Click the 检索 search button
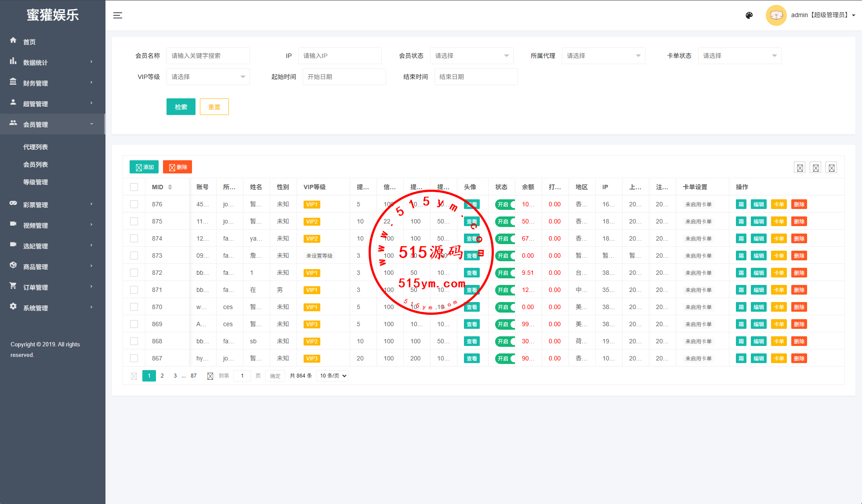The height and width of the screenshot is (504, 862). 181,107
